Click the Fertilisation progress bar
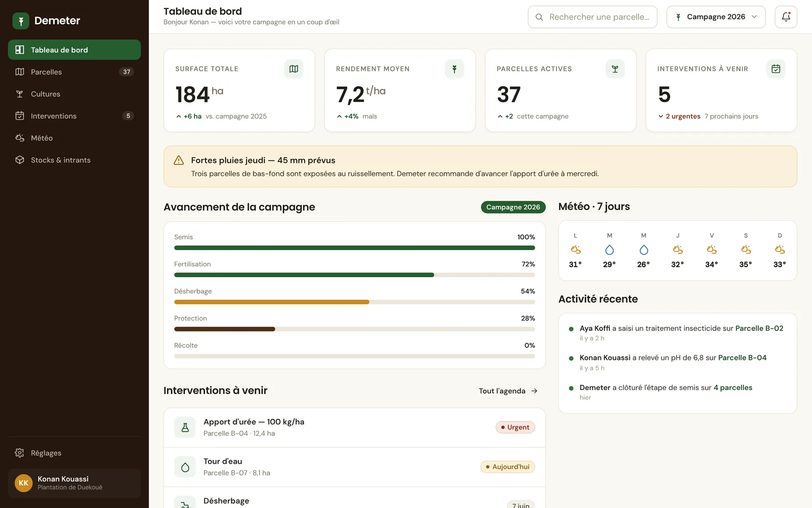This screenshot has height=508, width=812. pos(355,275)
